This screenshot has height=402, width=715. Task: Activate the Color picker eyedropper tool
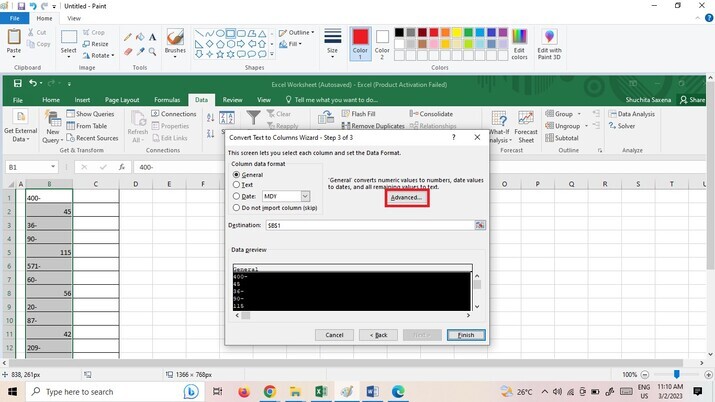click(140, 52)
